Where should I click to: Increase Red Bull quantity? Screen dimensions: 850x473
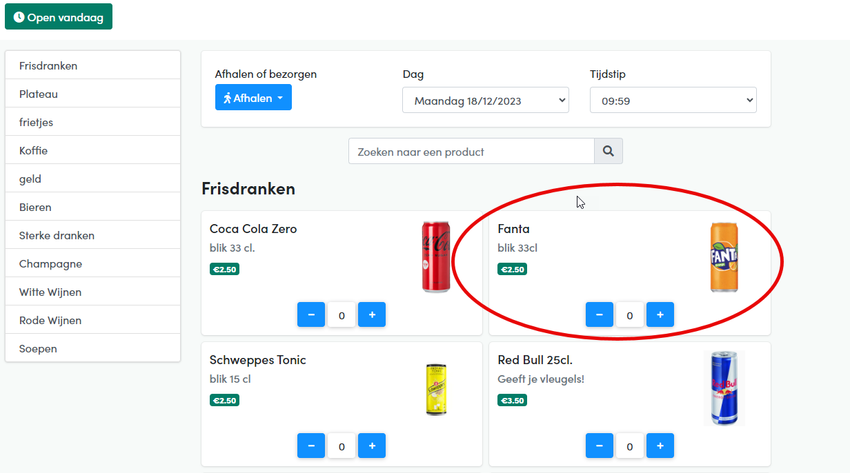click(x=660, y=446)
